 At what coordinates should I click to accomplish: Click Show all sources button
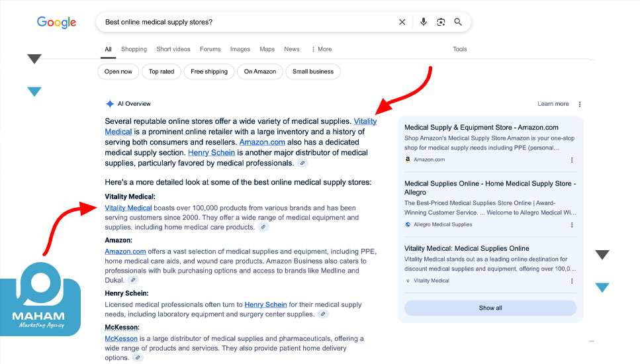coord(490,308)
